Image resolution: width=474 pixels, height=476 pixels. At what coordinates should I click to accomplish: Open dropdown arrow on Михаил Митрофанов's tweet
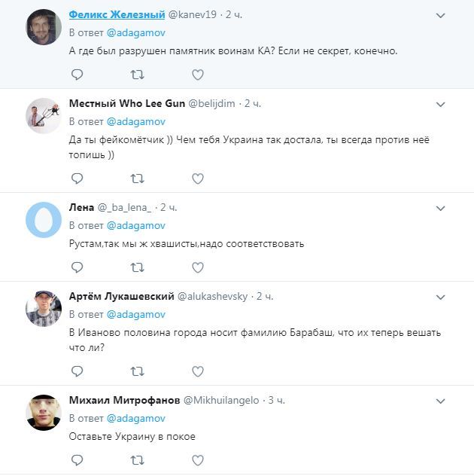click(x=441, y=401)
